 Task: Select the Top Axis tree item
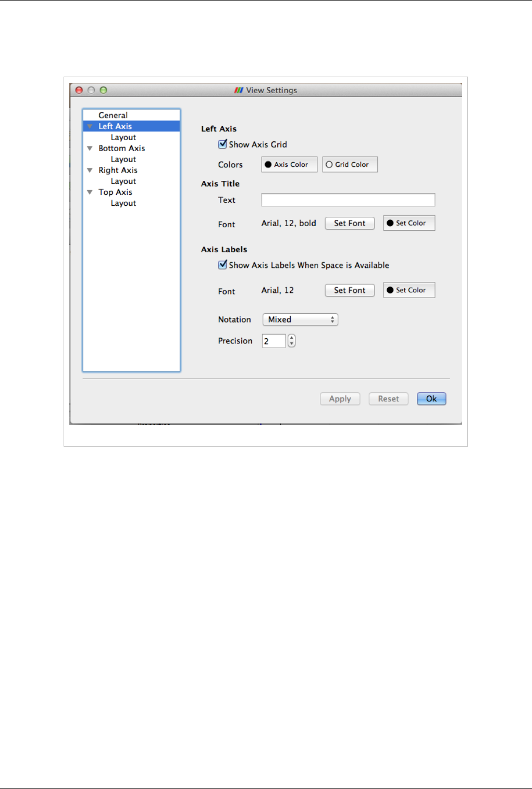(x=116, y=192)
